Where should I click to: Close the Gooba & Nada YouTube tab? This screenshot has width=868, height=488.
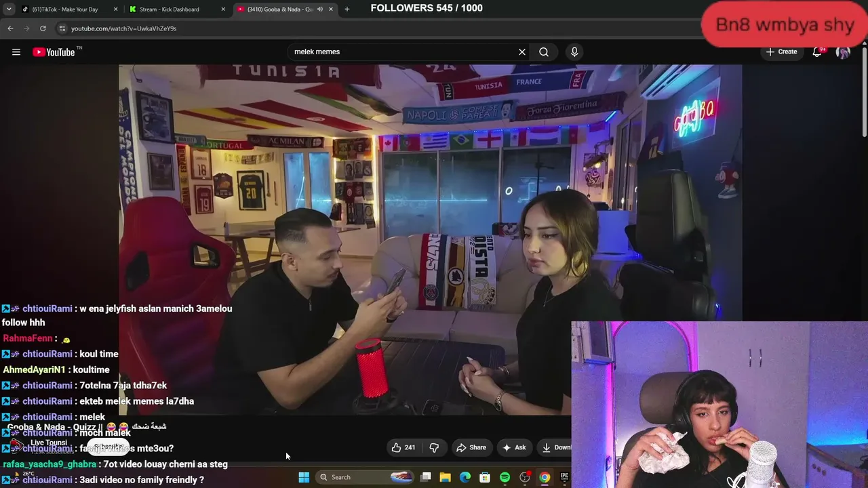point(332,9)
